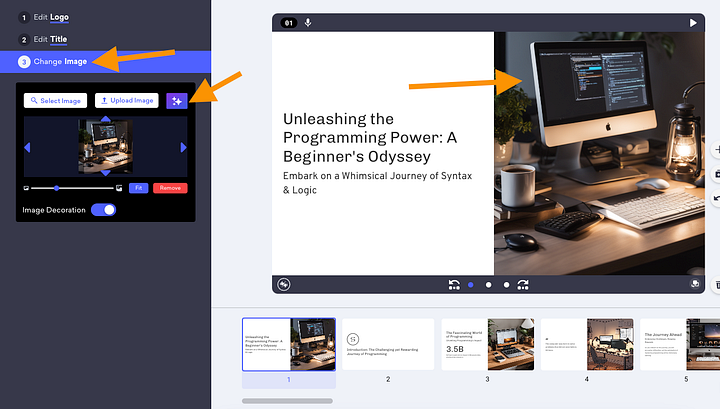Viewport: 720px width, 409px height.
Task: Select the second layout dot
Action: 489,285
